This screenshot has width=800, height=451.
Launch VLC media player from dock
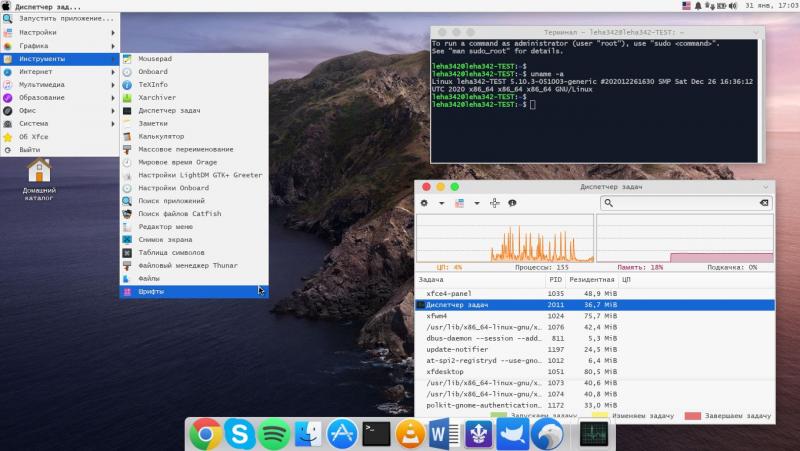tap(408, 433)
